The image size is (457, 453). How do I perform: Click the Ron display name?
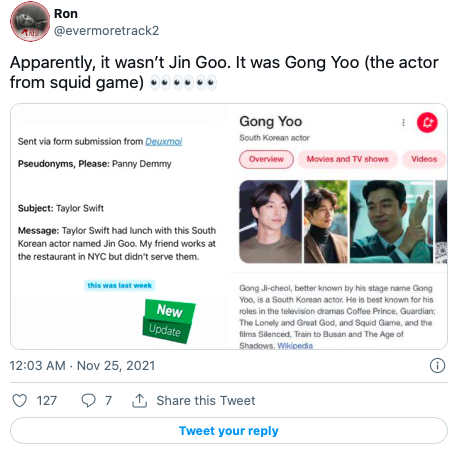pyautogui.click(x=66, y=14)
